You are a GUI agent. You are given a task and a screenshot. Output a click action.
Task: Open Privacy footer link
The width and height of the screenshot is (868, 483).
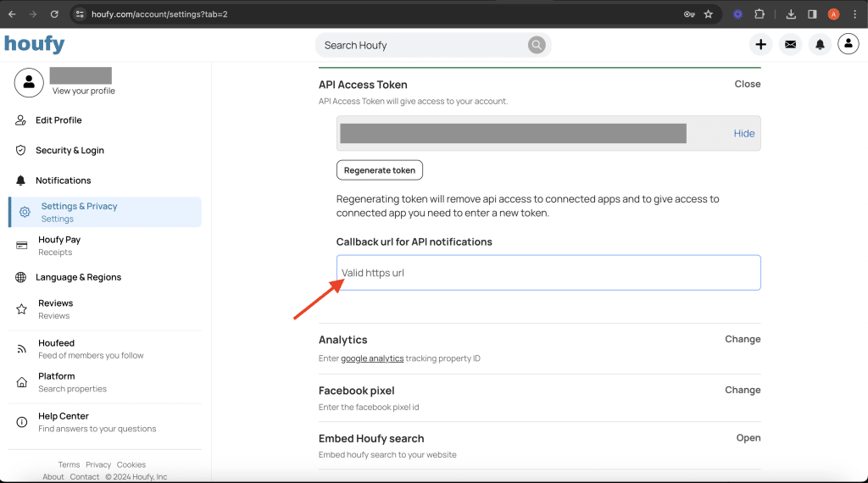pyautogui.click(x=98, y=464)
